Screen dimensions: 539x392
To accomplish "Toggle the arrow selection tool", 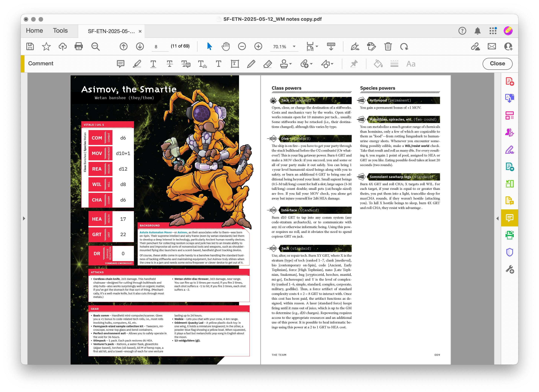I will [x=209, y=46].
